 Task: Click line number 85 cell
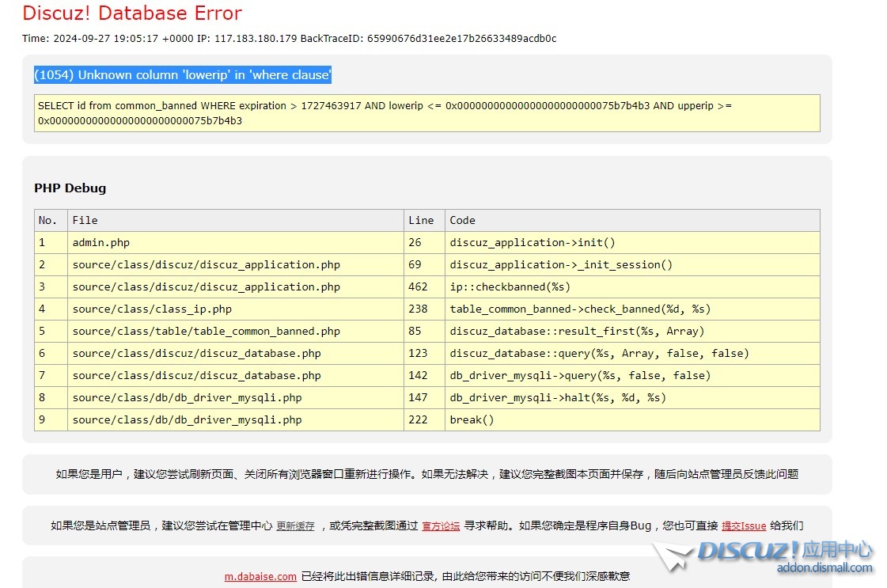(x=424, y=331)
